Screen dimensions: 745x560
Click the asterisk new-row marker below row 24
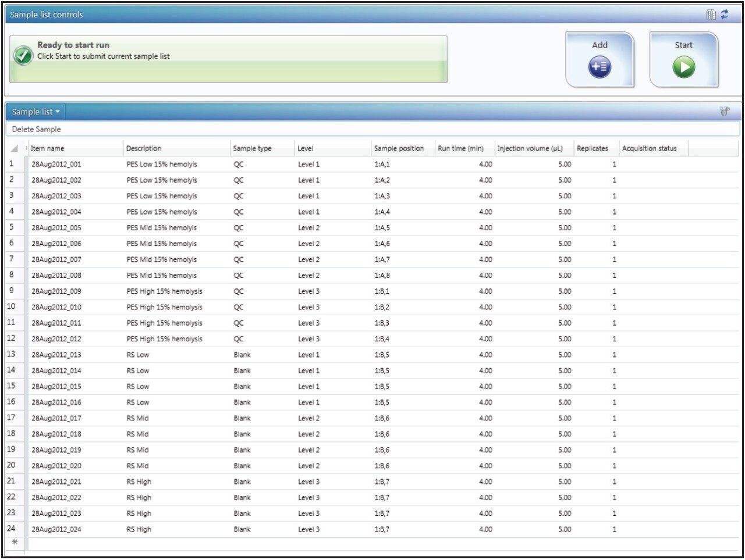pos(15,542)
